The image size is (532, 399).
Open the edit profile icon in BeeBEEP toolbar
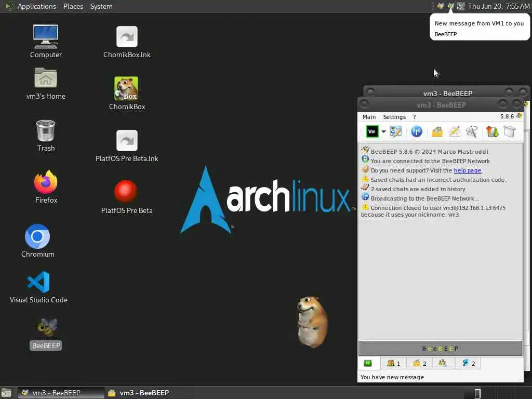(395, 131)
